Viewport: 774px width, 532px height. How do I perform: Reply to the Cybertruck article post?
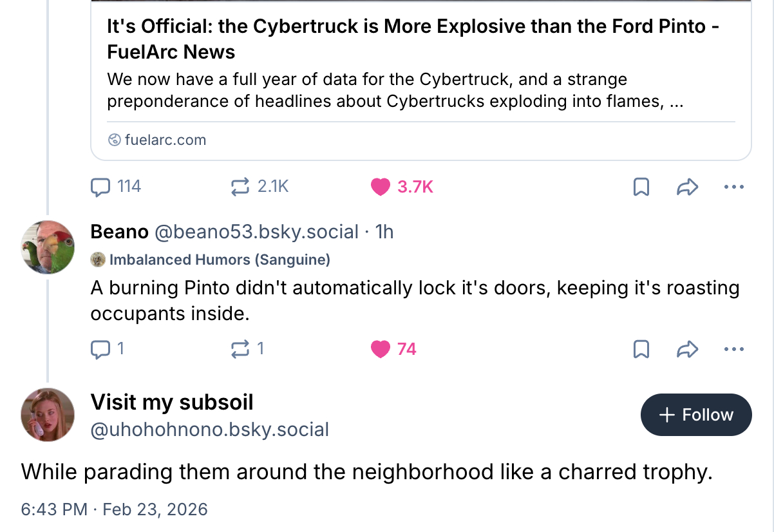pos(100,187)
